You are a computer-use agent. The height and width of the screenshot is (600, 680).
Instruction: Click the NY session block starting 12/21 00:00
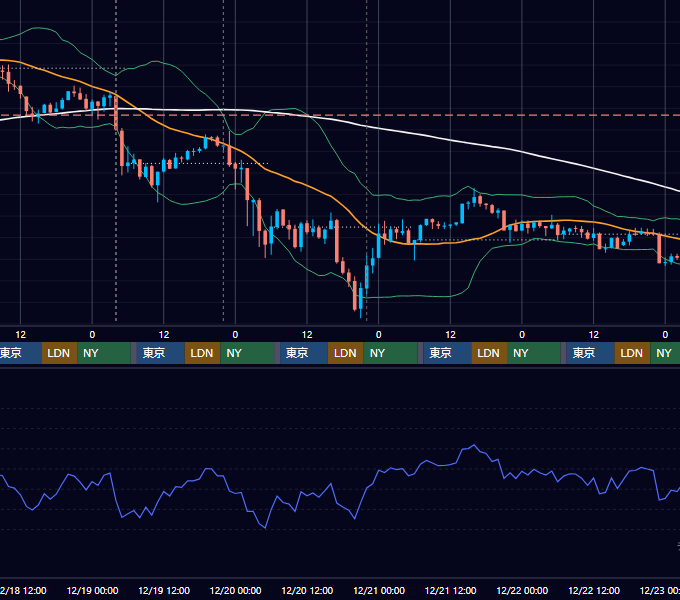point(390,353)
